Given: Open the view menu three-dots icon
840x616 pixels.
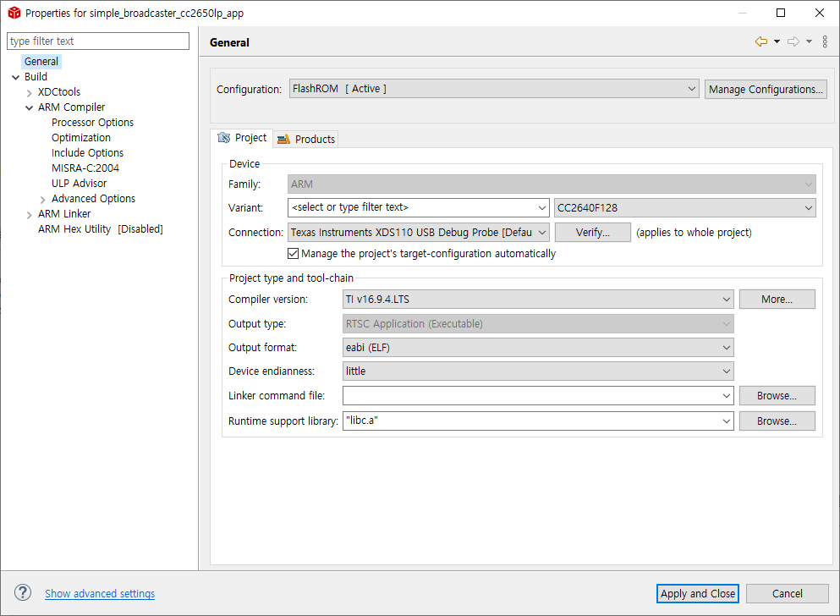Looking at the screenshot, I should click(825, 41).
